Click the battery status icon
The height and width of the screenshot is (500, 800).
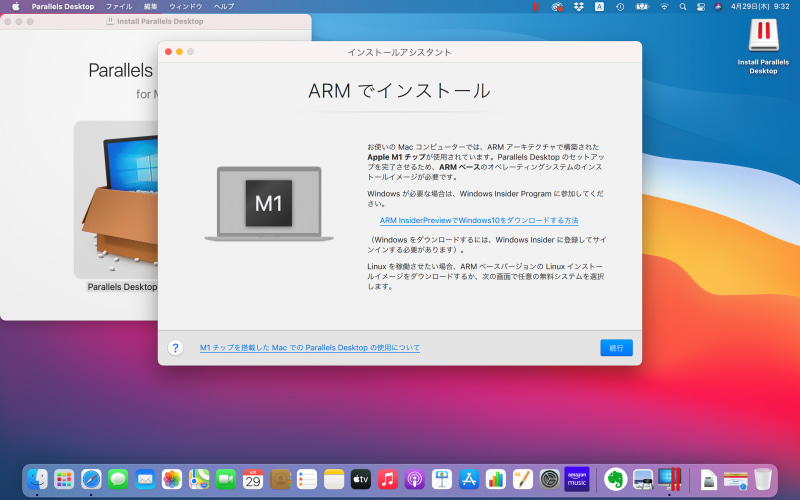pyautogui.click(x=642, y=7)
